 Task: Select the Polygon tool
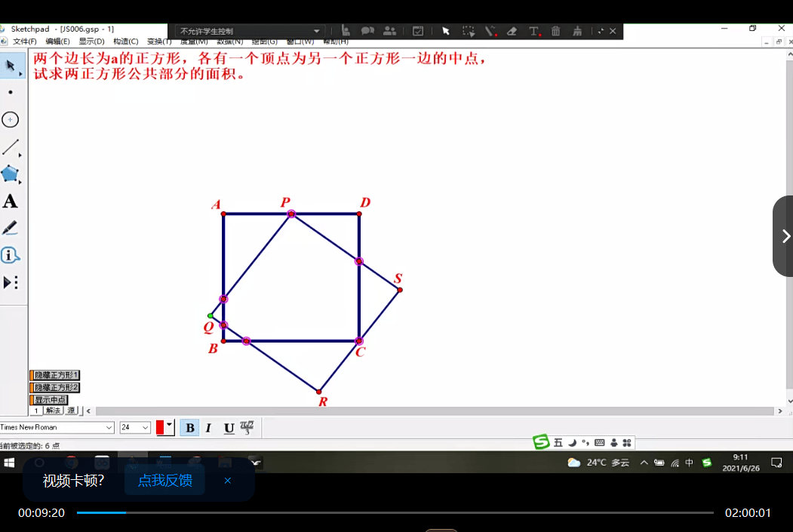pos(10,174)
